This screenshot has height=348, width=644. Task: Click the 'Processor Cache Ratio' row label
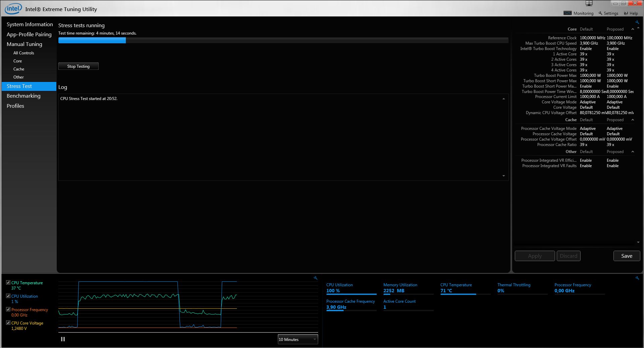click(x=557, y=145)
